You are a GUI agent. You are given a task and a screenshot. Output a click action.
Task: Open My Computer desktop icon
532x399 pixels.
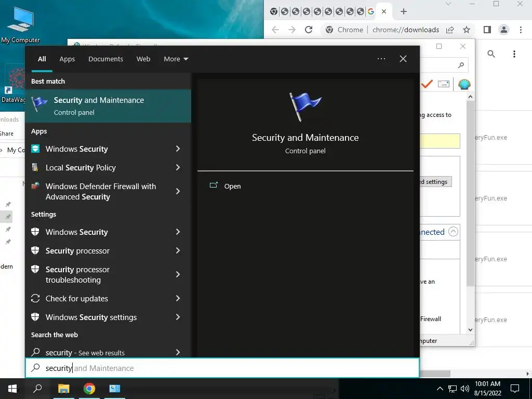coord(20,25)
